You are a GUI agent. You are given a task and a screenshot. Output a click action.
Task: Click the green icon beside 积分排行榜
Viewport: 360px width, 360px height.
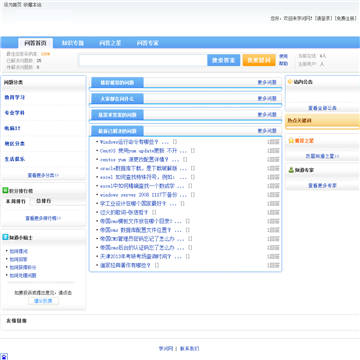point(5,191)
